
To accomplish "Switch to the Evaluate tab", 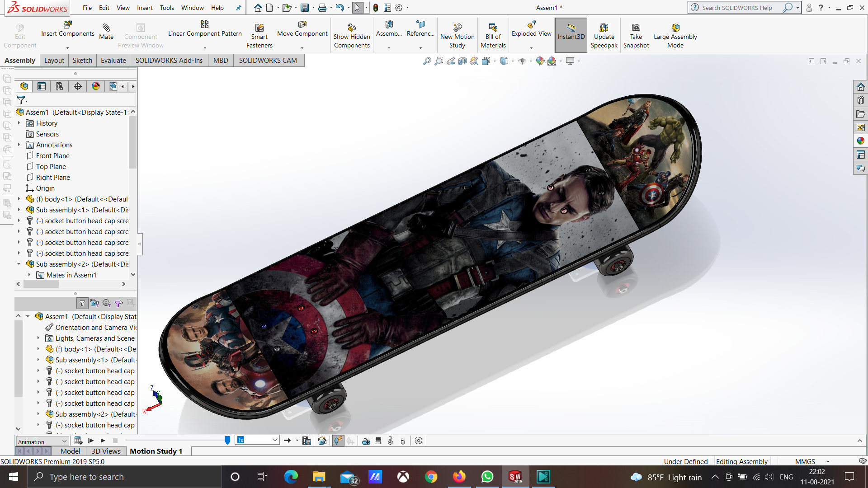I will tap(113, 61).
